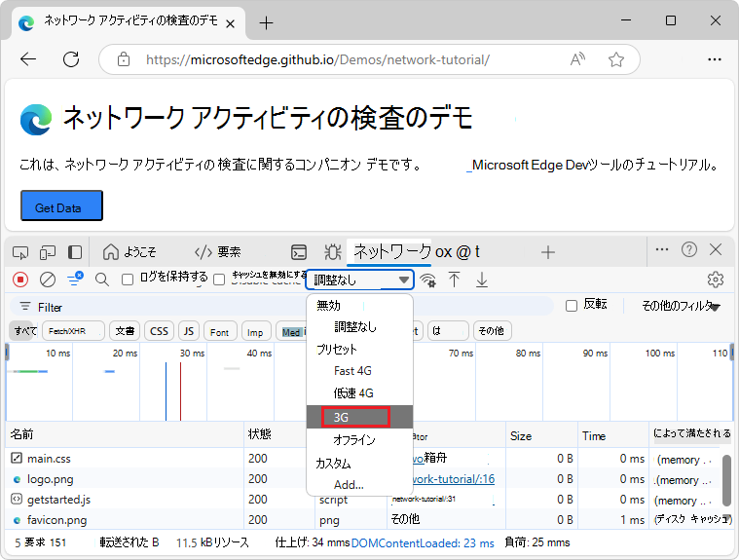Open DevTools customize ellipsis menu
The image size is (739, 560).
pos(662,249)
